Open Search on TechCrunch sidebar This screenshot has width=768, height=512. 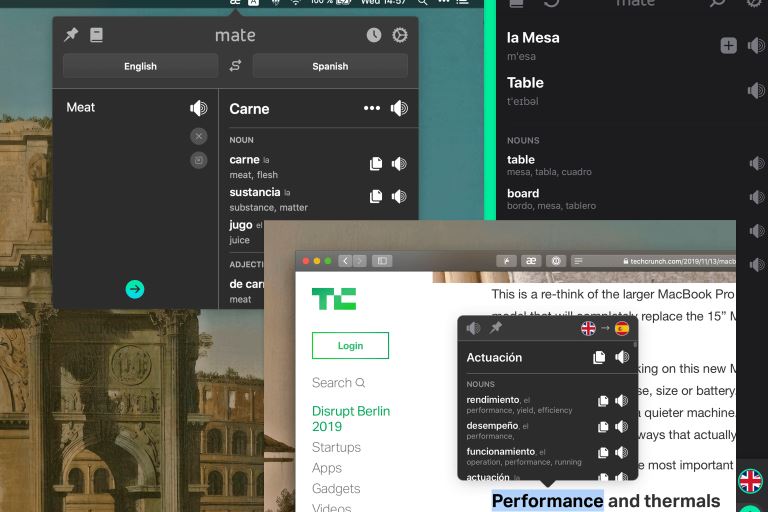point(338,383)
